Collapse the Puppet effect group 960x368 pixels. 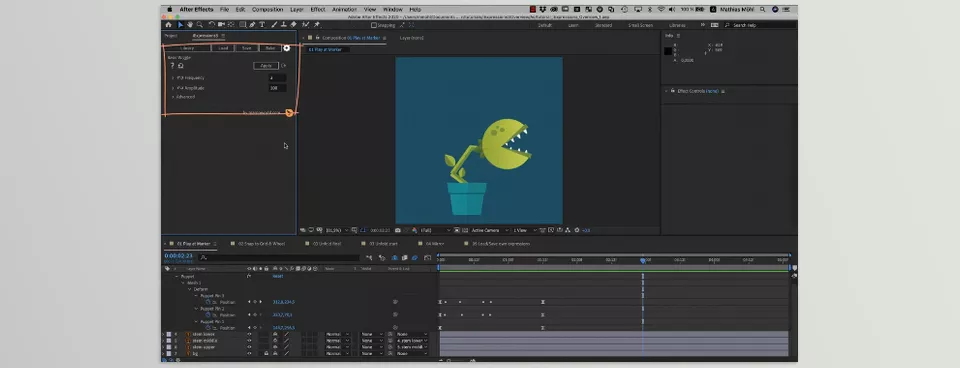(177, 276)
